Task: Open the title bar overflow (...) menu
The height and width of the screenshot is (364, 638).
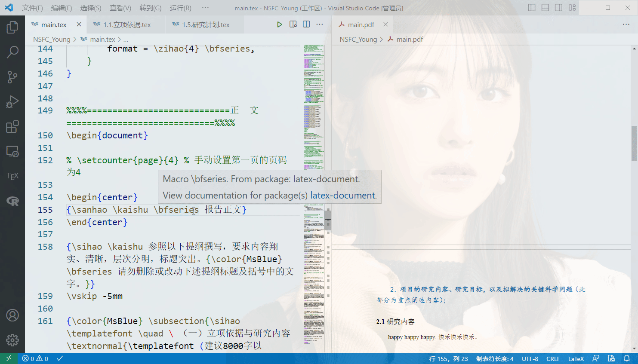Action: (205, 7)
